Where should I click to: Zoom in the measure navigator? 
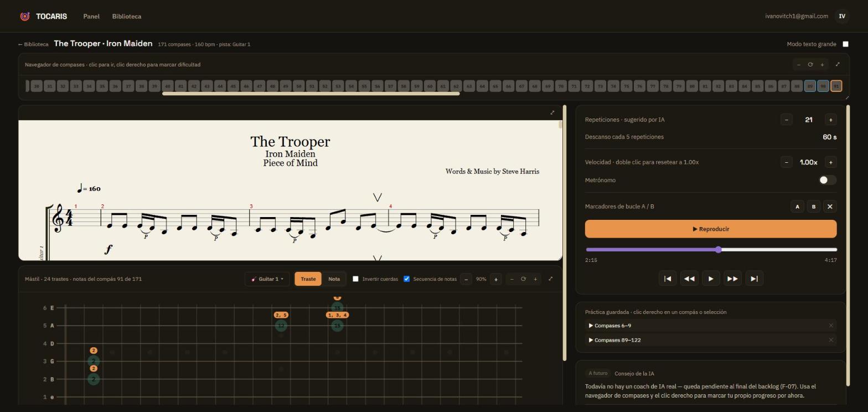pos(822,65)
